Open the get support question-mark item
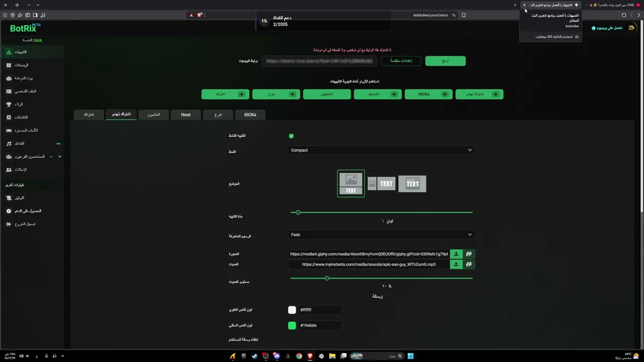 (x=32, y=211)
